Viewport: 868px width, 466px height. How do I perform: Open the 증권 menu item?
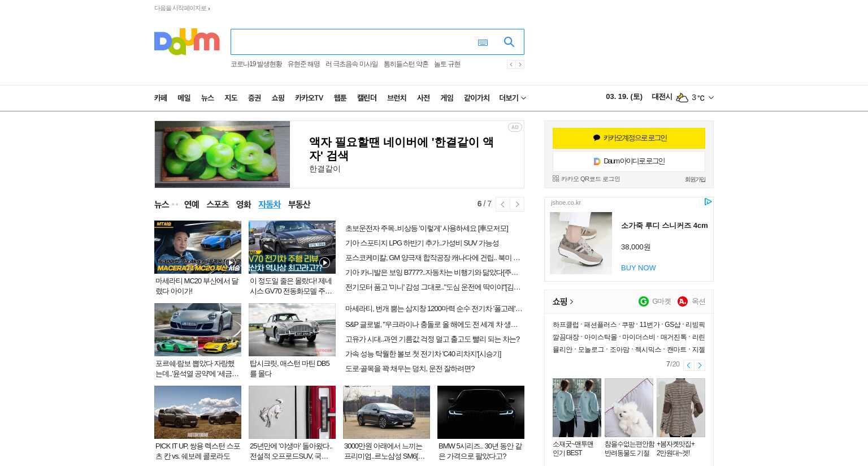[254, 98]
